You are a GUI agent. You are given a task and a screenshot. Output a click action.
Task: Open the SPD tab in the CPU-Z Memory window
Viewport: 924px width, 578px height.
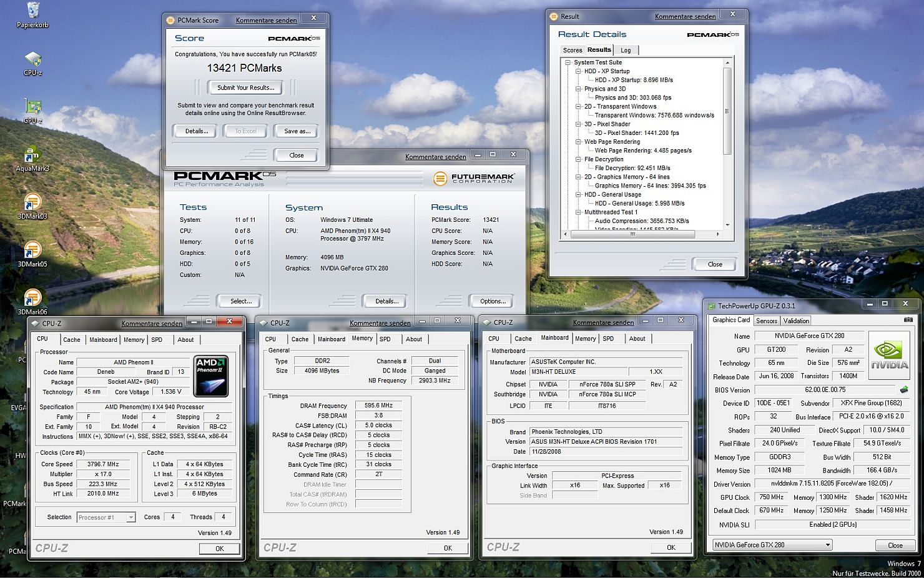pyautogui.click(x=385, y=339)
